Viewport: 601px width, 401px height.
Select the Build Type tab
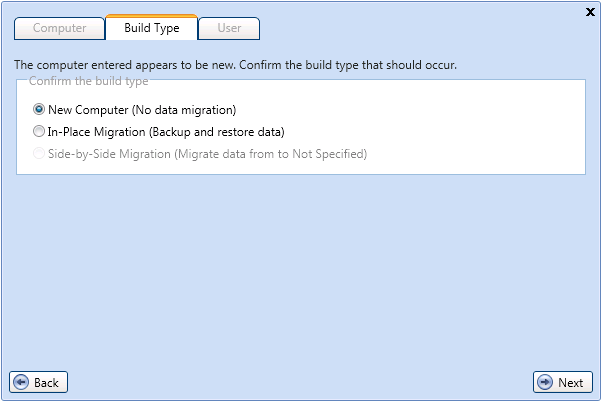[x=152, y=28]
